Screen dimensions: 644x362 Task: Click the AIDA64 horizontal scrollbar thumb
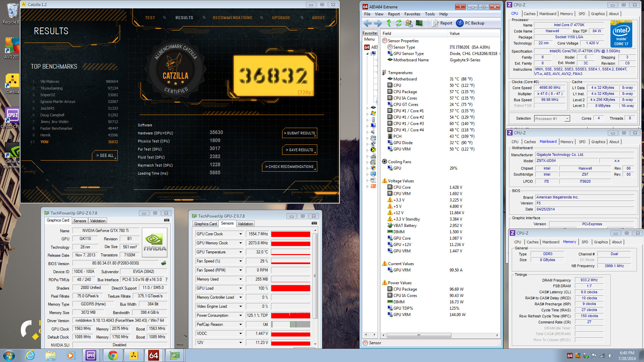pyautogui.click(x=419, y=335)
